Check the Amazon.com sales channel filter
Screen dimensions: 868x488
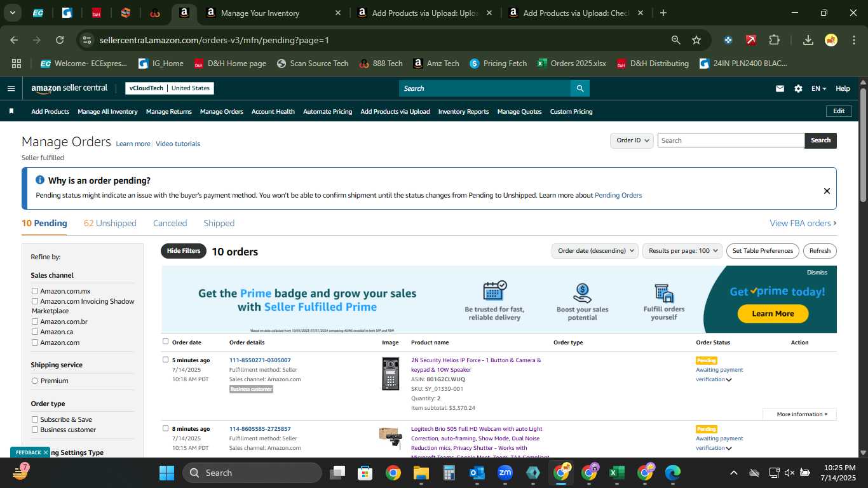pos(35,342)
